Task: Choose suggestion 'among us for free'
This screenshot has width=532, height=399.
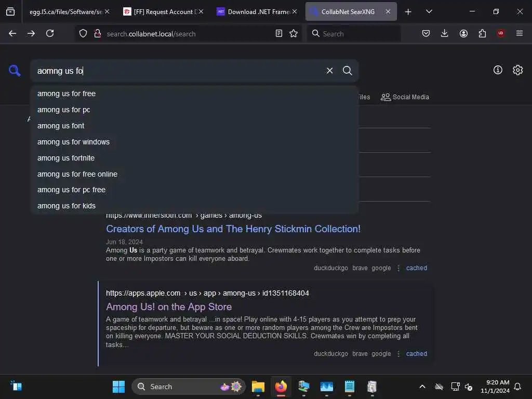Action: click(x=194, y=94)
